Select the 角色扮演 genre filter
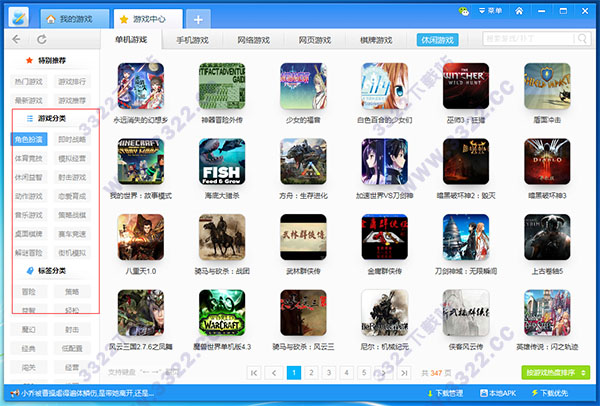Screen dimensions: 600x406 (x=29, y=139)
